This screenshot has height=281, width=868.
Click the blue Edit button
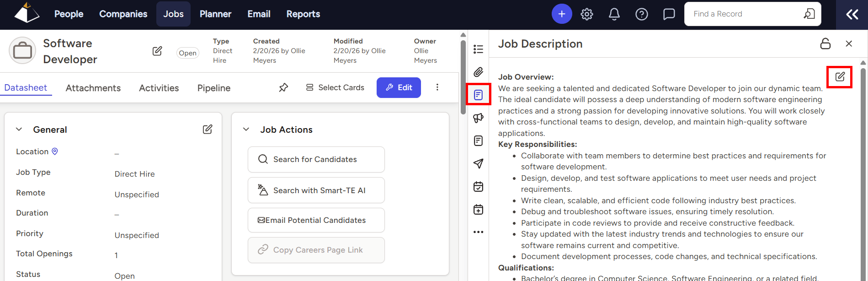coord(399,87)
